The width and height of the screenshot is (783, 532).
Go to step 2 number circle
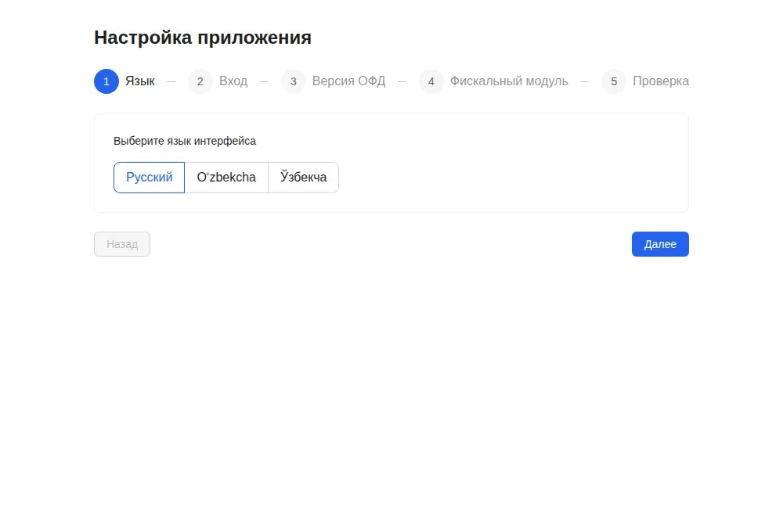click(x=200, y=81)
